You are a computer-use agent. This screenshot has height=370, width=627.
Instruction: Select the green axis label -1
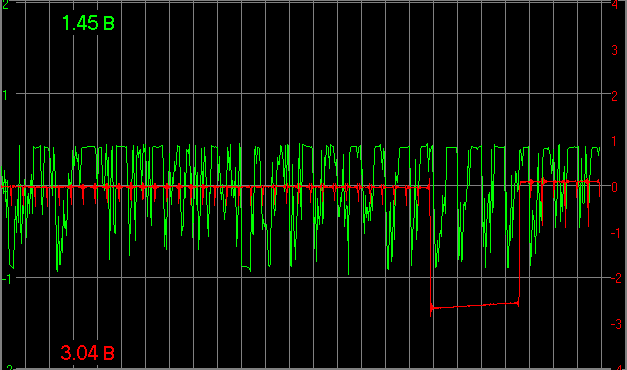click(x=6, y=279)
